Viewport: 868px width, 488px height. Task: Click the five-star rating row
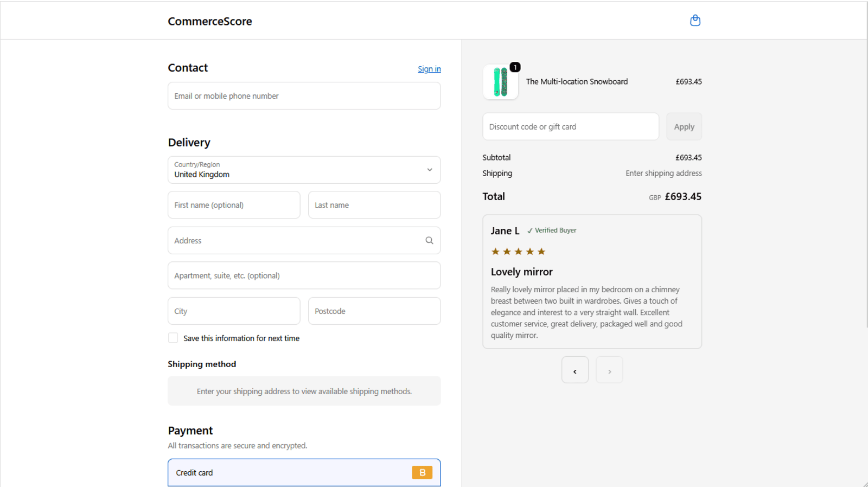pos(518,251)
